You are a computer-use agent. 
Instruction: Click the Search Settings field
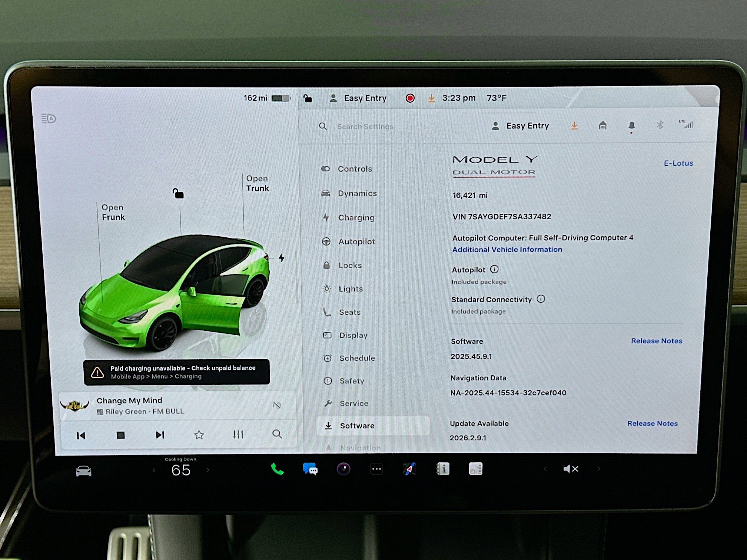click(365, 126)
